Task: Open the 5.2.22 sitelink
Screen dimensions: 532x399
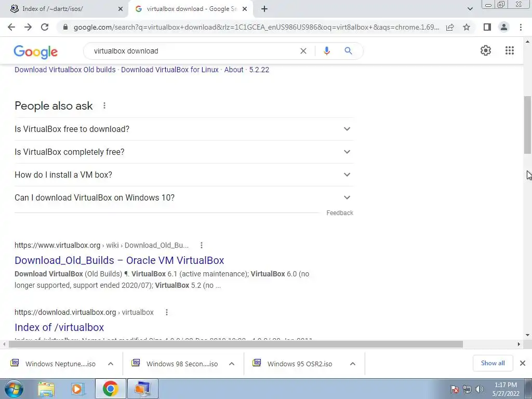Action: 259,70
